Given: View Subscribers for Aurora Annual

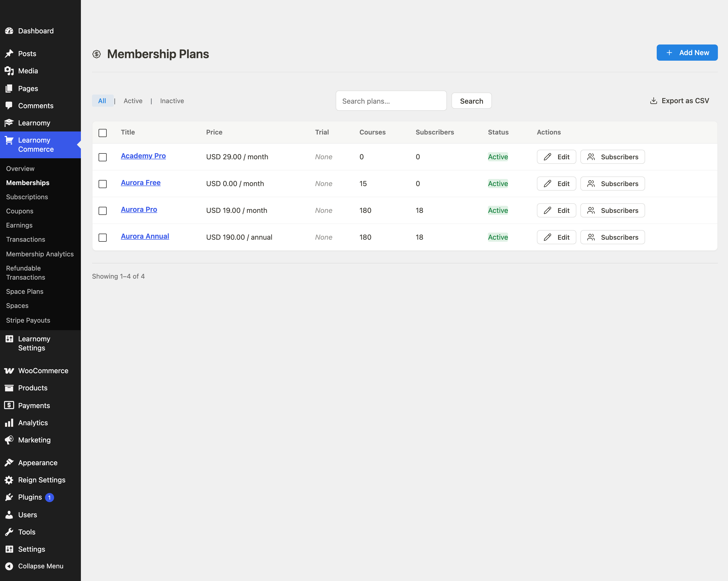Looking at the screenshot, I should tap(612, 237).
